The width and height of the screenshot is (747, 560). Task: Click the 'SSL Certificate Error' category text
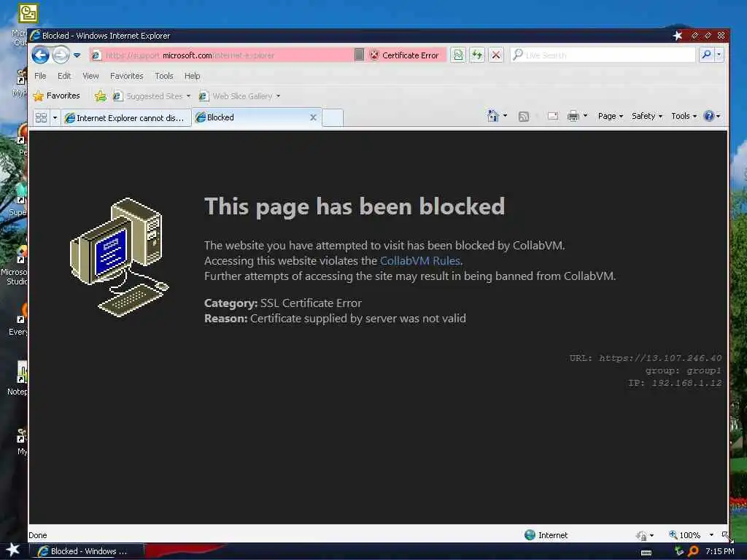[x=311, y=303]
